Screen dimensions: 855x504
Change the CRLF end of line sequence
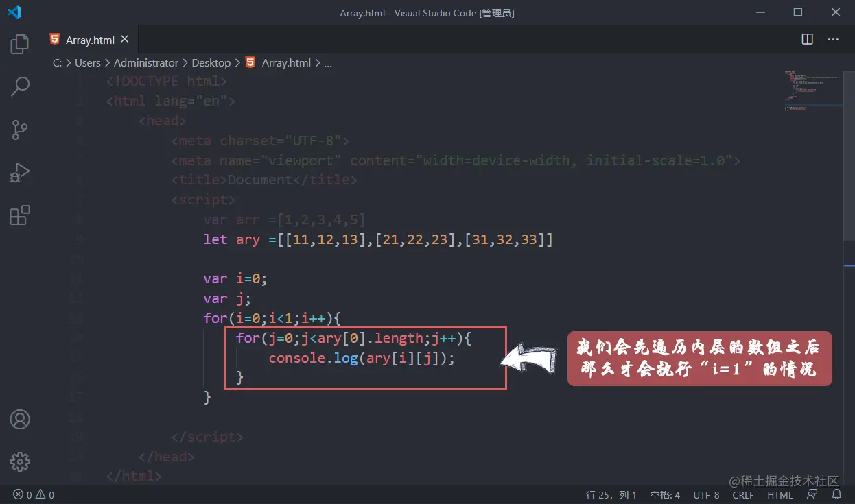pos(743,494)
